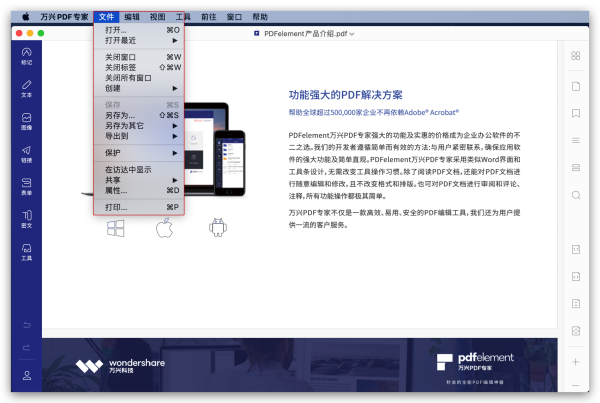Close the open 文件 menu
The height and width of the screenshot is (403, 600).
pyautogui.click(x=106, y=17)
